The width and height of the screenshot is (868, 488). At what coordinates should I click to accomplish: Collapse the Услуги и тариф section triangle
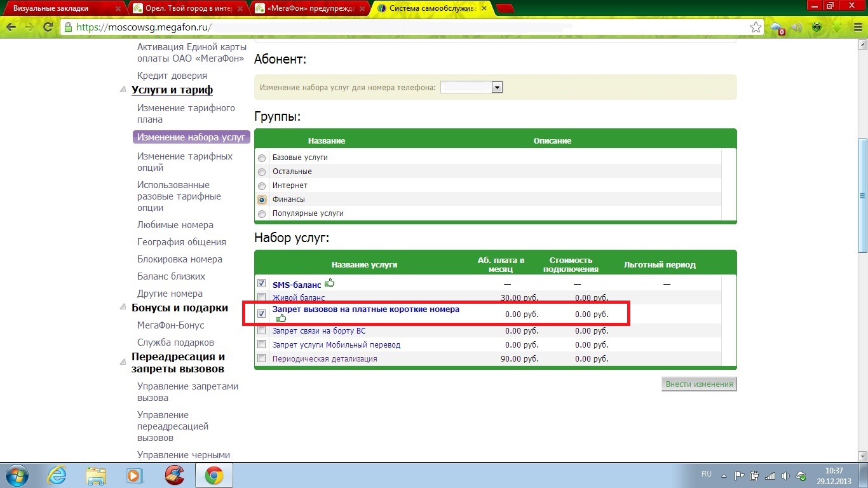click(123, 91)
